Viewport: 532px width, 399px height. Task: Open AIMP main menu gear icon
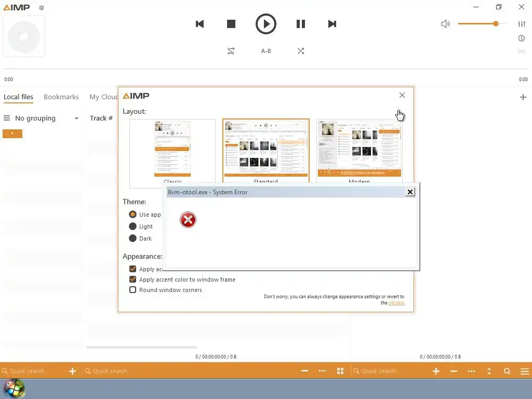(x=42, y=7)
